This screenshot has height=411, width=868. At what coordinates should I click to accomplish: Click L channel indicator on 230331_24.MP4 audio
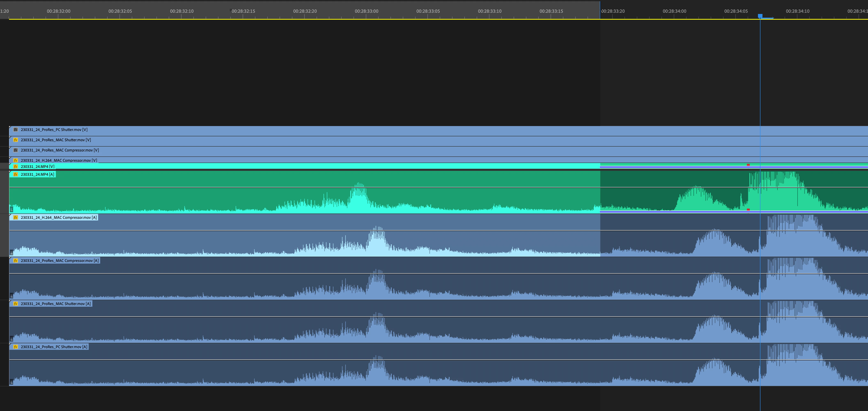[x=11, y=210]
